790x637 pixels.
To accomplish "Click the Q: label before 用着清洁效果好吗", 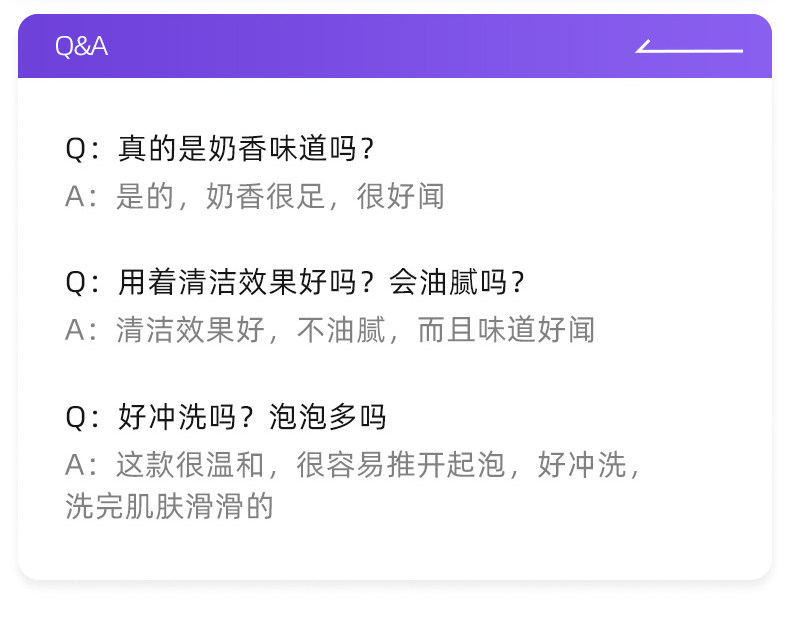I will pyautogui.click(x=82, y=283).
